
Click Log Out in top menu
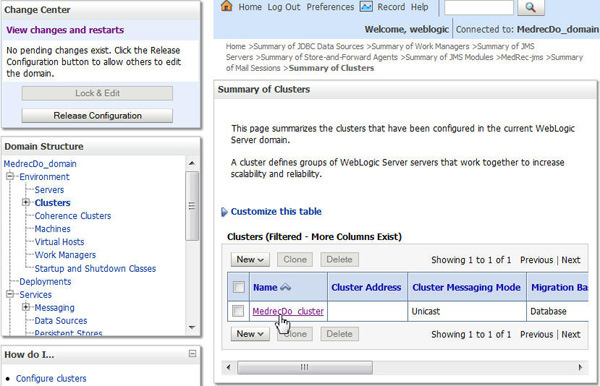[x=284, y=7]
